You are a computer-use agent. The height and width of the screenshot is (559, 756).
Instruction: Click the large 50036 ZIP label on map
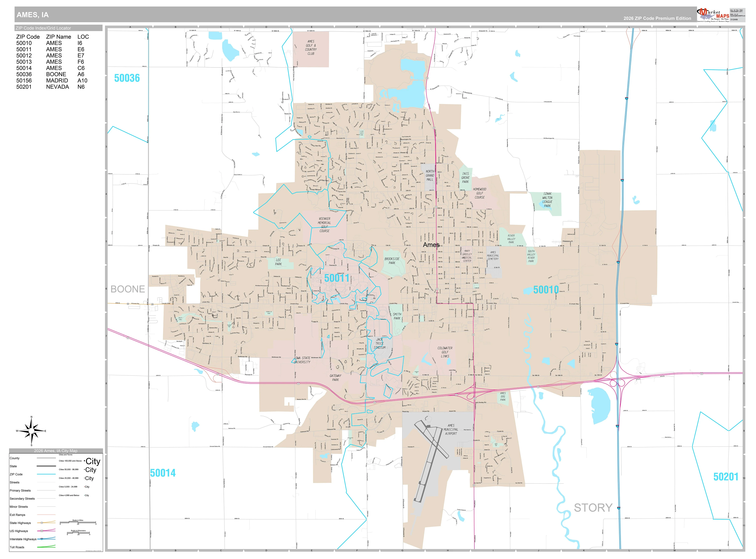click(x=127, y=78)
